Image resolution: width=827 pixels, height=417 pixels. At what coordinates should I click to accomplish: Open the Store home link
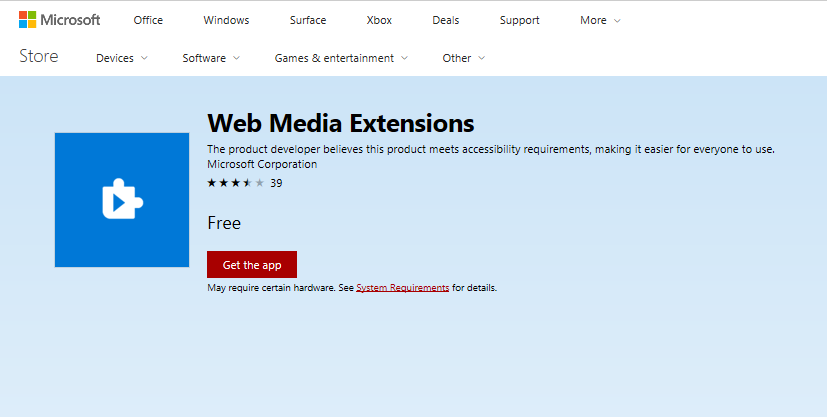pos(39,56)
